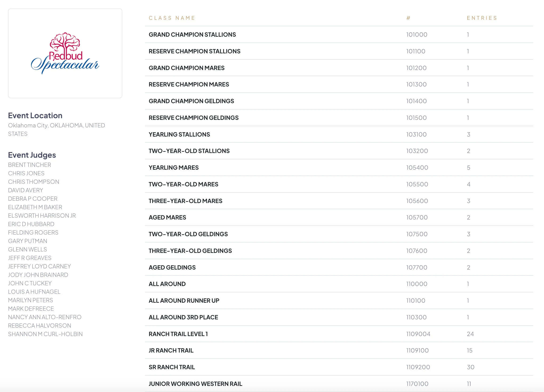Screen dimensions: 544x392
Task: View the TWO-YEAR-OLD MARES class
Action: pyautogui.click(x=184, y=184)
